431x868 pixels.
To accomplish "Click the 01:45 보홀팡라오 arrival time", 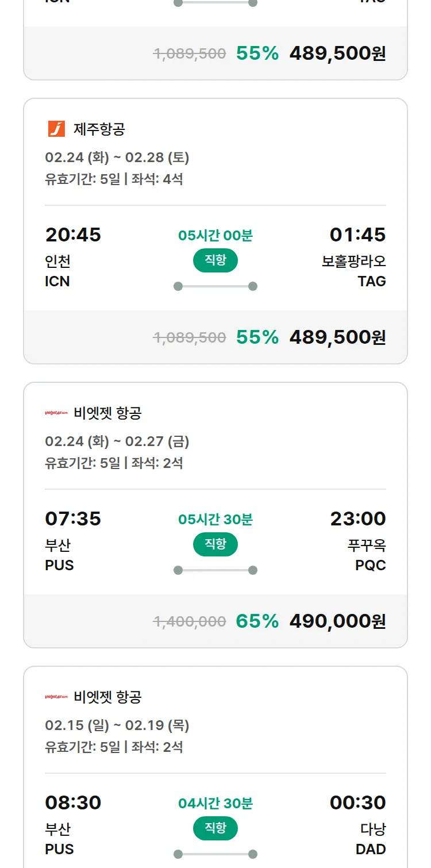I will click(357, 235).
